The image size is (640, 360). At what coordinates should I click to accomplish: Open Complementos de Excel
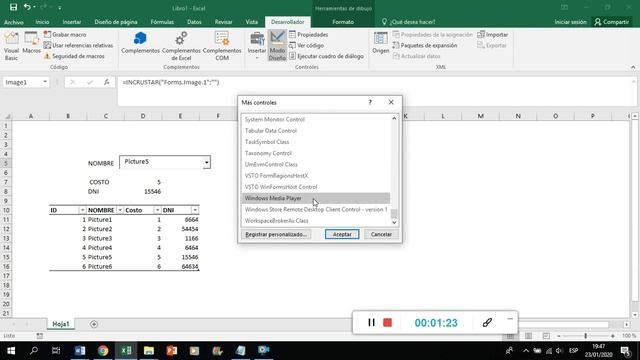181,46
